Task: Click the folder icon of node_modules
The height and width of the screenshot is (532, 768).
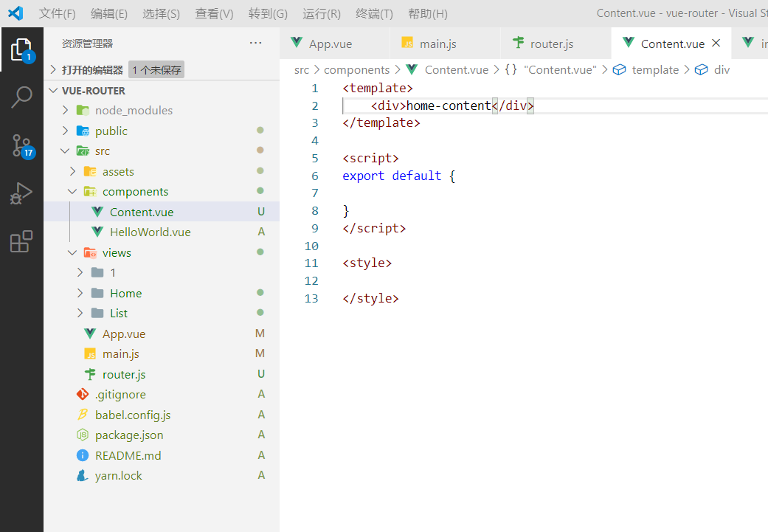Action: [x=83, y=110]
